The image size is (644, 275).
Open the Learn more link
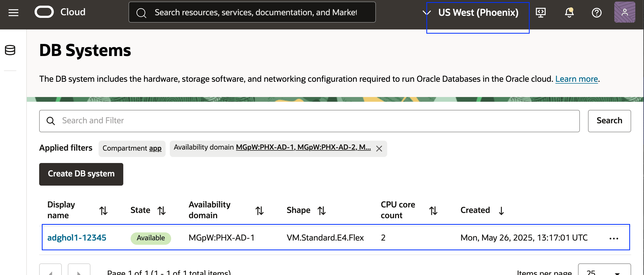click(x=576, y=79)
